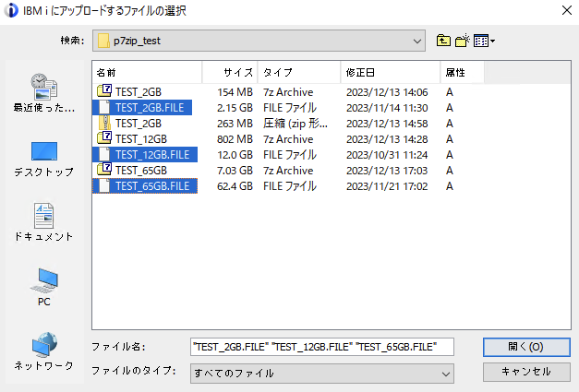Sort by the サイズ column header
This screenshot has height=392, width=579.
[230, 72]
